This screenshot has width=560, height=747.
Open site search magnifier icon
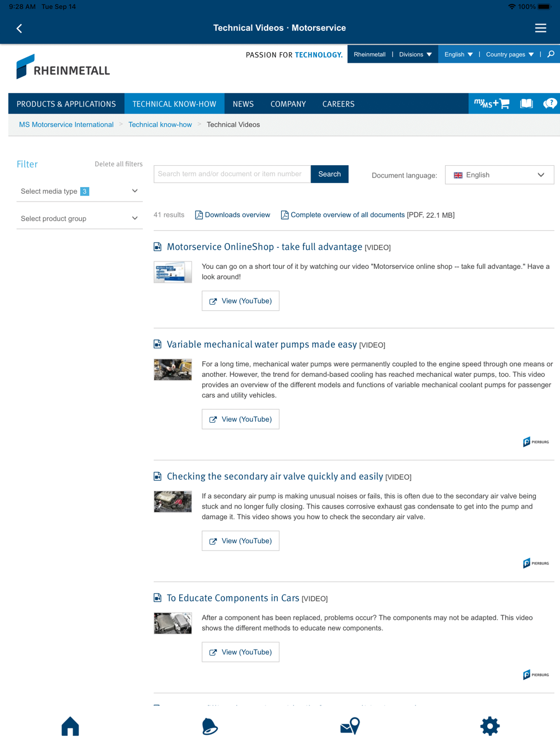pyautogui.click(x=551, y=54)
